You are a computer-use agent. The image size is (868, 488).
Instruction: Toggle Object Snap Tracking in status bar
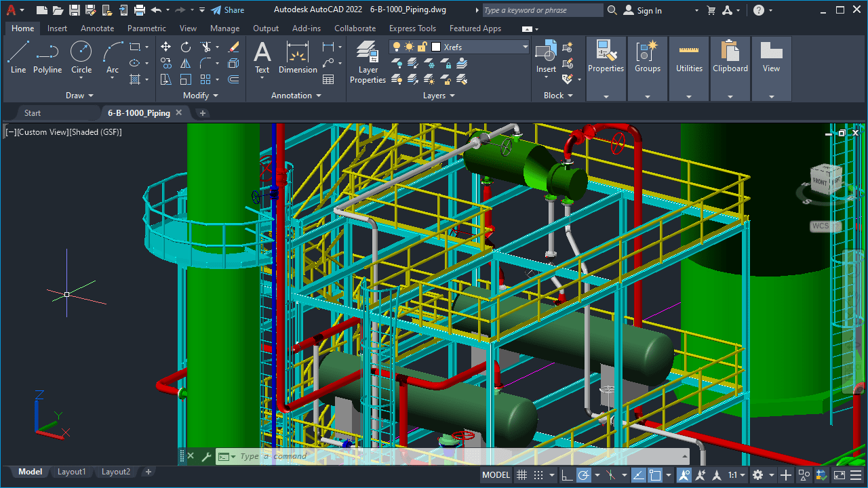(x=699, y=474)
